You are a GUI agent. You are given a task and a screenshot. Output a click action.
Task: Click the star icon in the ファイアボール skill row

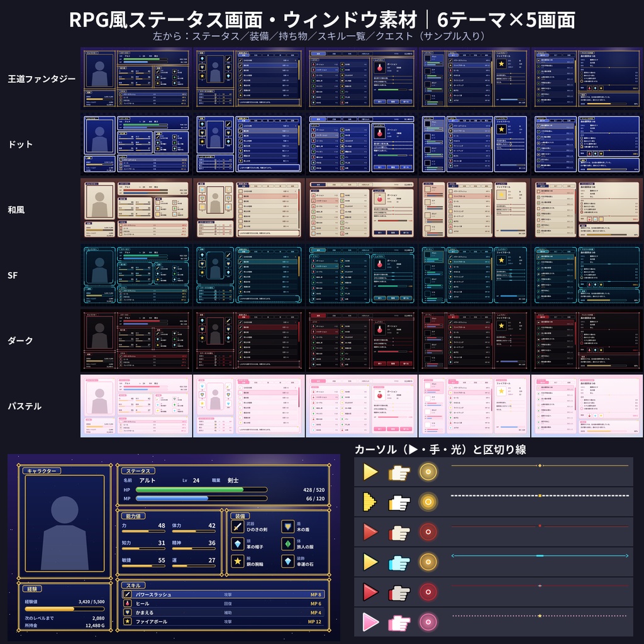coord(128,621)
